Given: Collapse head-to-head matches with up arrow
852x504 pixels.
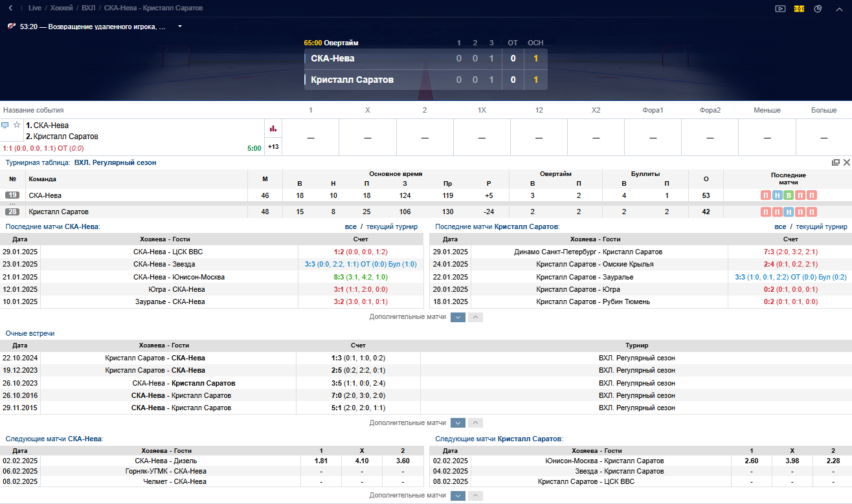Looking at the screenshot, I should 475,422.
